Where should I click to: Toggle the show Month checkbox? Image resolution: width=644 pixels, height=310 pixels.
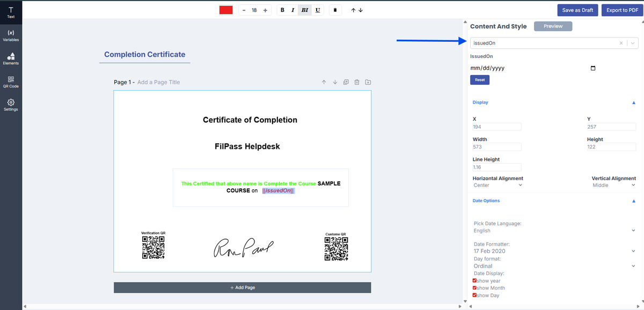474,288
